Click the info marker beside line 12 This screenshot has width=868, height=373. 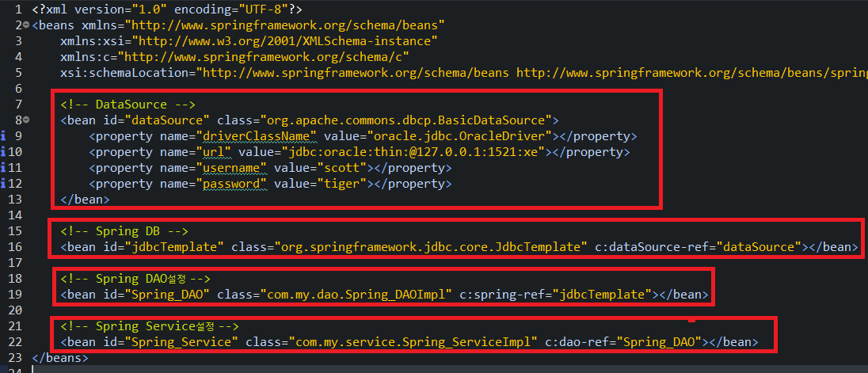point(3,184)
